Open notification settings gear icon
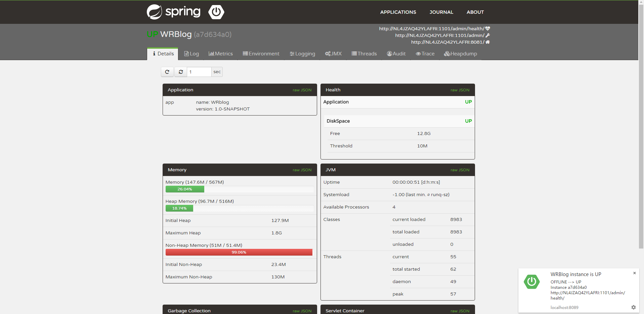 click(633, 307)
